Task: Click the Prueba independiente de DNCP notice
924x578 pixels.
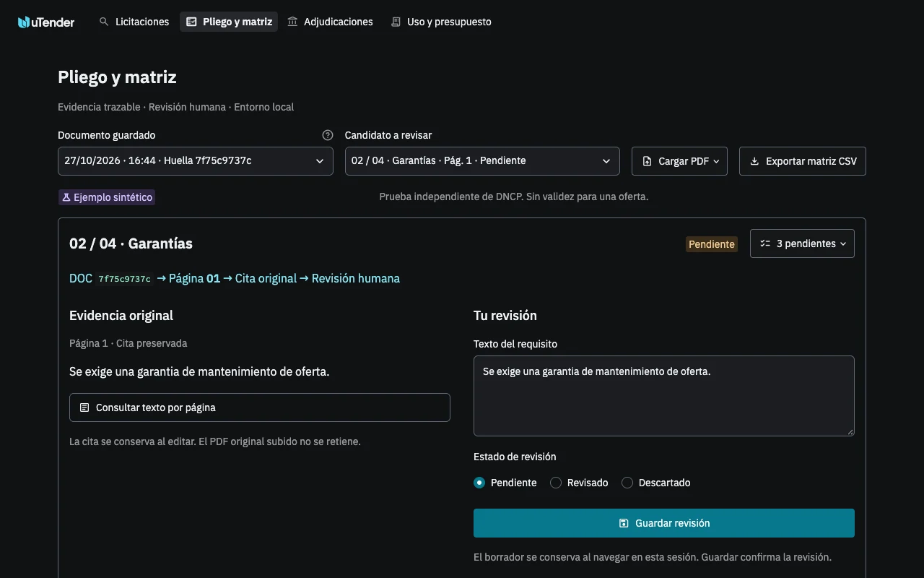Action: tap(514, 197)
